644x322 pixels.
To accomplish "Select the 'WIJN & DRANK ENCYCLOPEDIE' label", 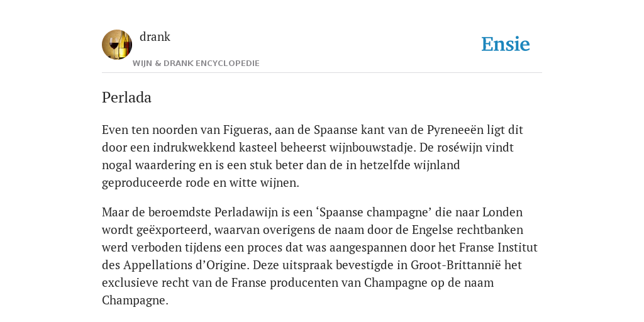I will [196, 64].
